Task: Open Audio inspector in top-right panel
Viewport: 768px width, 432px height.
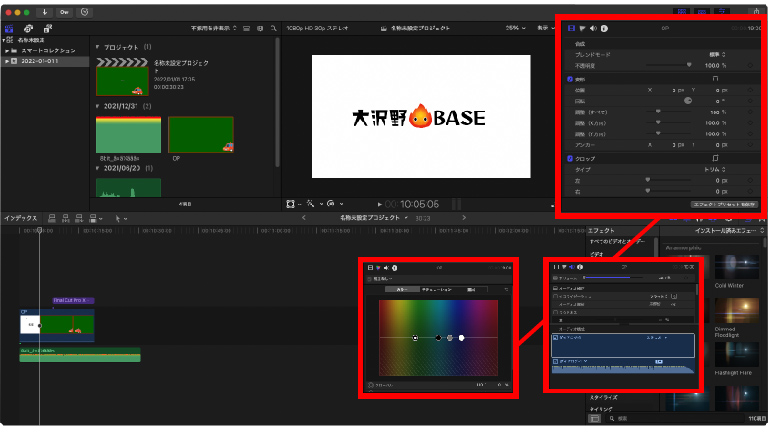Action: tap(593, 28)
